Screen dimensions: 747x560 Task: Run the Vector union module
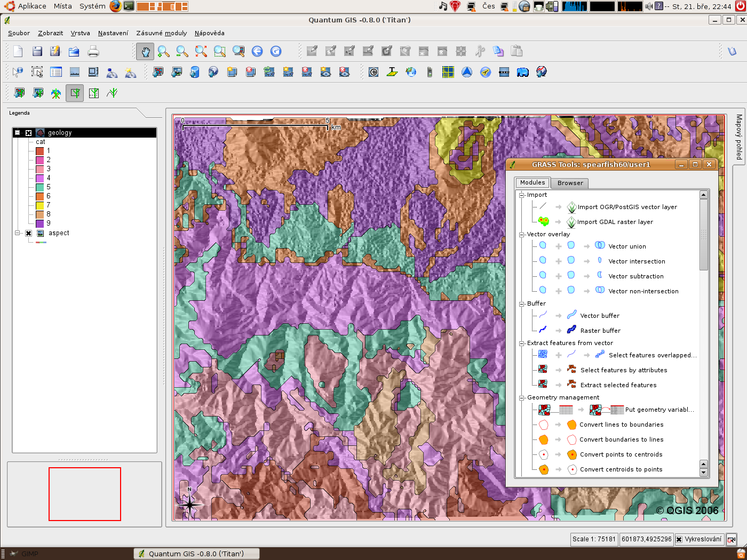click(x=627, y=246)
